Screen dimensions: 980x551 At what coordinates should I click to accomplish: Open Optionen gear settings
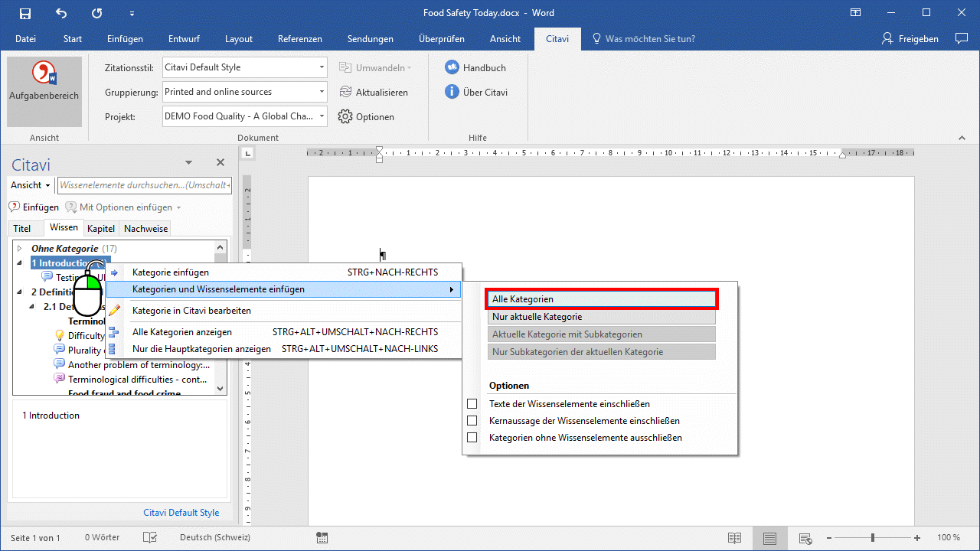click(345, 117)
